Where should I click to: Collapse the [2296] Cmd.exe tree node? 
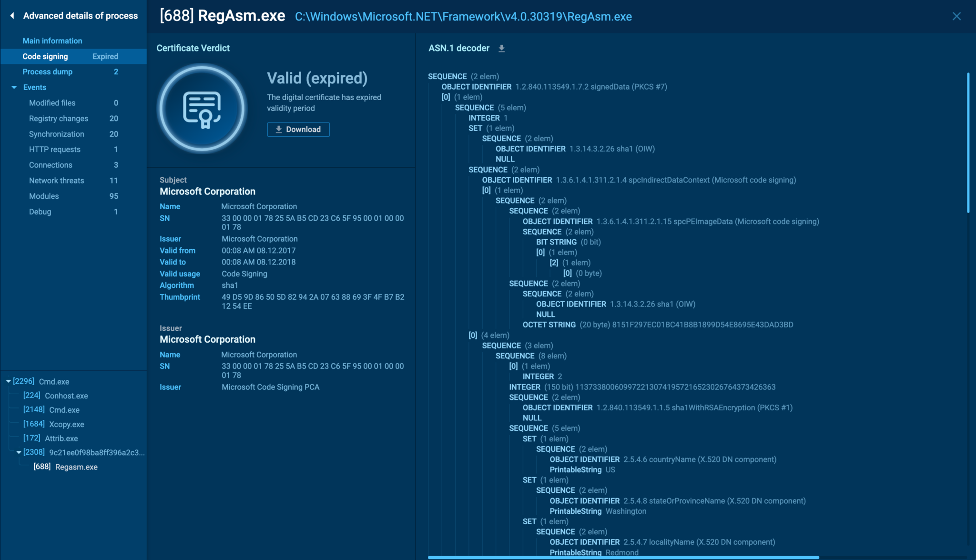[9, 381]
